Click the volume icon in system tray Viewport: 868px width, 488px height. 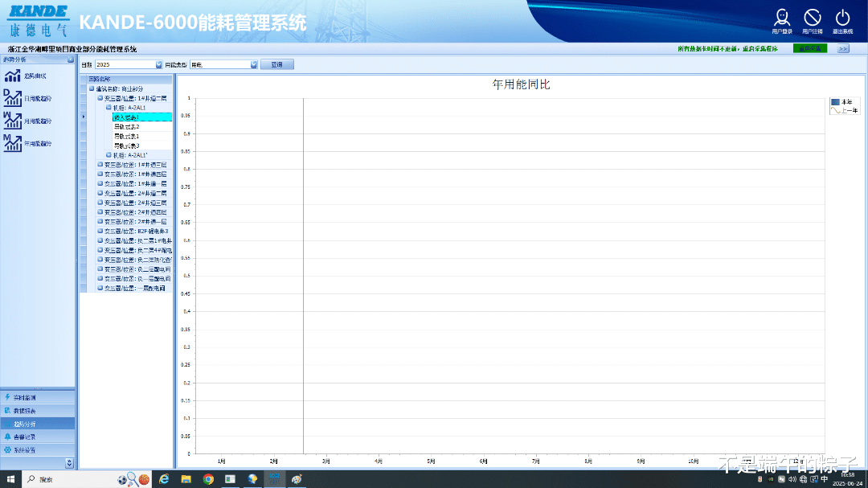coord(792,479)
